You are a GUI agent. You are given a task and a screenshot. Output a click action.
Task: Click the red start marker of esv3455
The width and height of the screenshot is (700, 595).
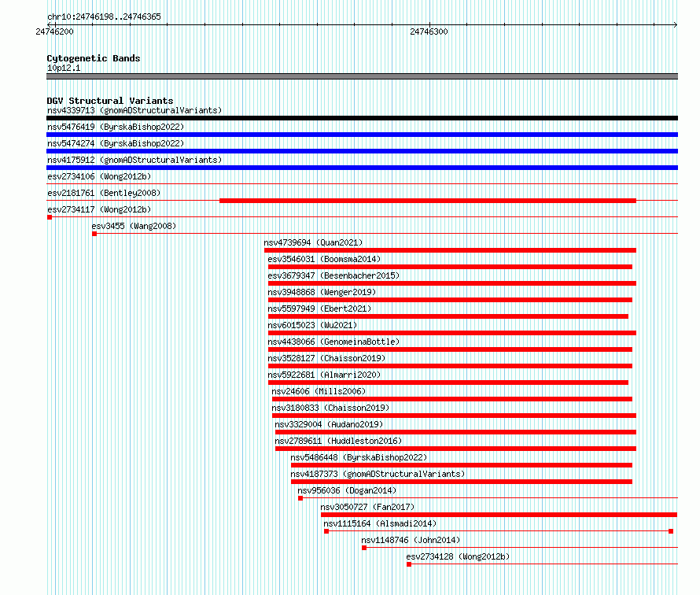click(94, 234)
